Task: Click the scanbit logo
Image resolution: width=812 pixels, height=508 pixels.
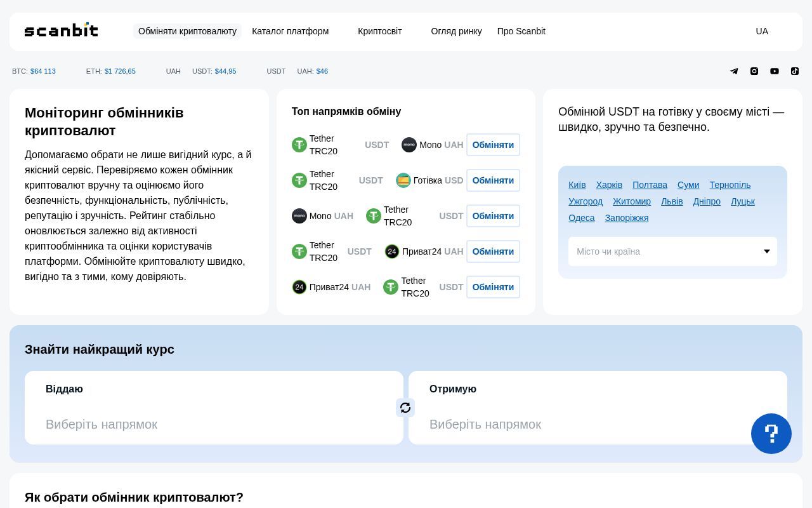Action: click(x=61, y=30)
